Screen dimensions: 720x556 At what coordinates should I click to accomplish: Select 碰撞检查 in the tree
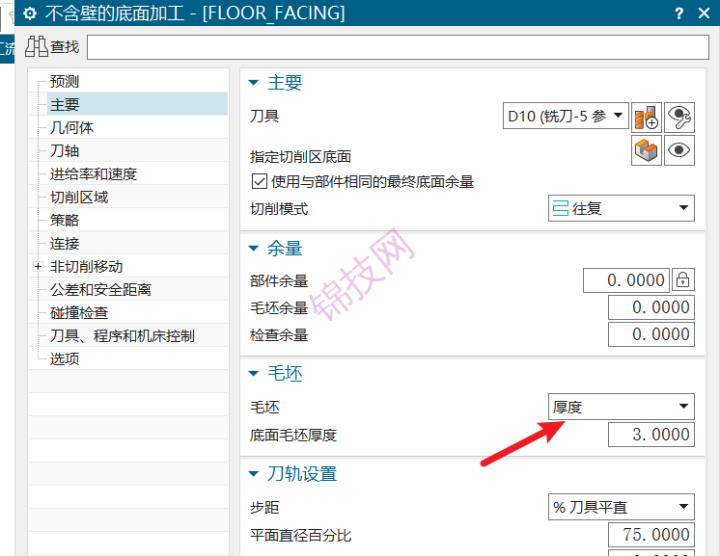click(79, 313)
